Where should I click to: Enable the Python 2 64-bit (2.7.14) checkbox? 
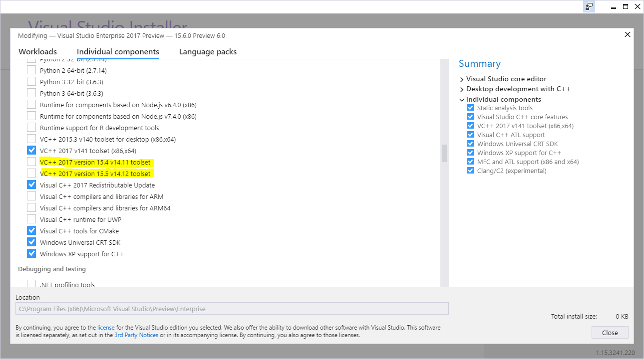(x=31, y=70)
